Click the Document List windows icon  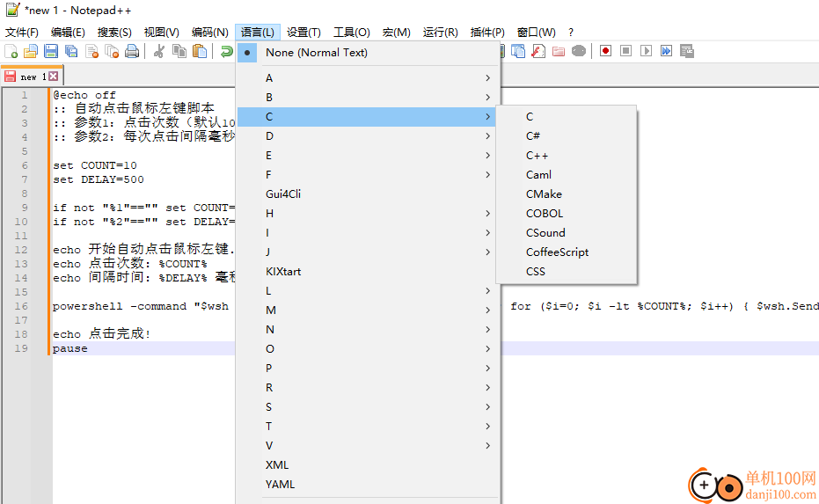(x=518, y=51)
